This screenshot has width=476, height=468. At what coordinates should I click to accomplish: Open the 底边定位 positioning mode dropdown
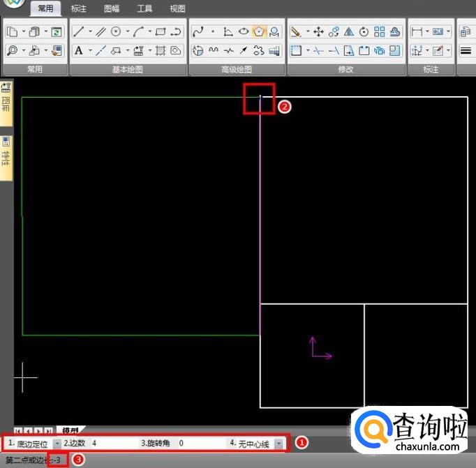[x=57, y=444]
